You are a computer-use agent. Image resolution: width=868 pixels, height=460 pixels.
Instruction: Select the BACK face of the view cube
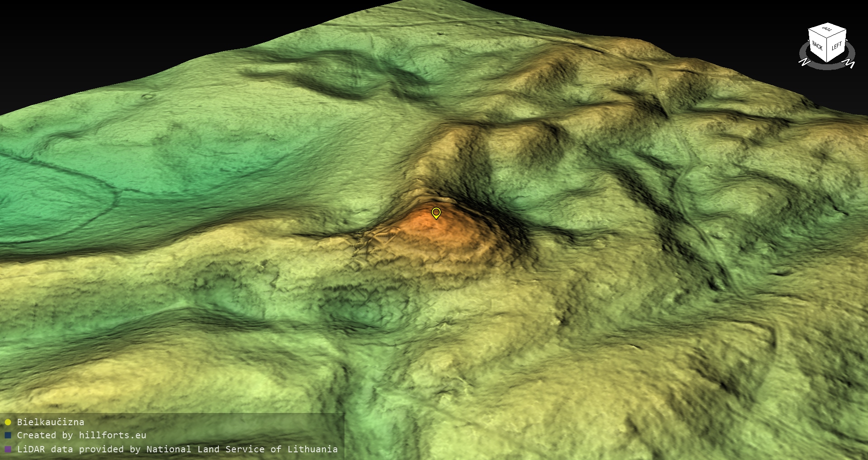coord(817,46)
